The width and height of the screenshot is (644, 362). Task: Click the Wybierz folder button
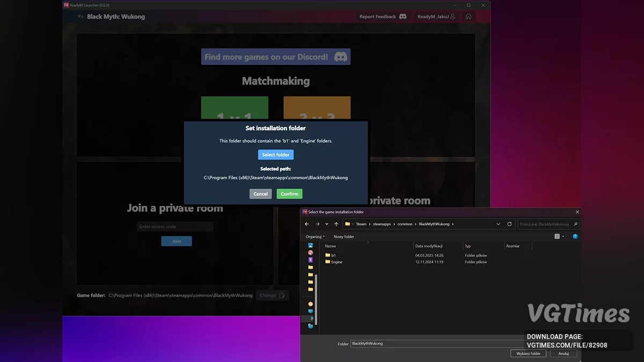tap(528, 353)
